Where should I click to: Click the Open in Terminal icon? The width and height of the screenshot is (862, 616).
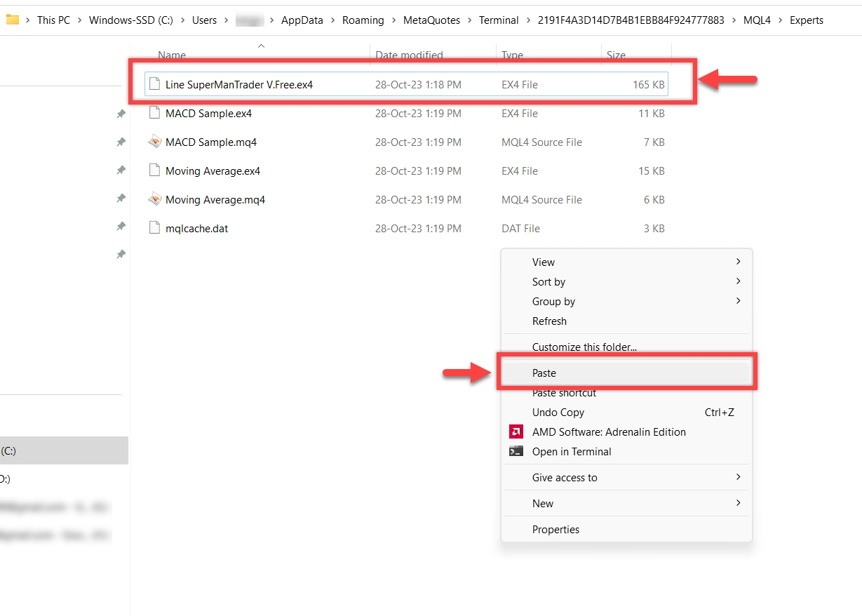coord(516,451)
